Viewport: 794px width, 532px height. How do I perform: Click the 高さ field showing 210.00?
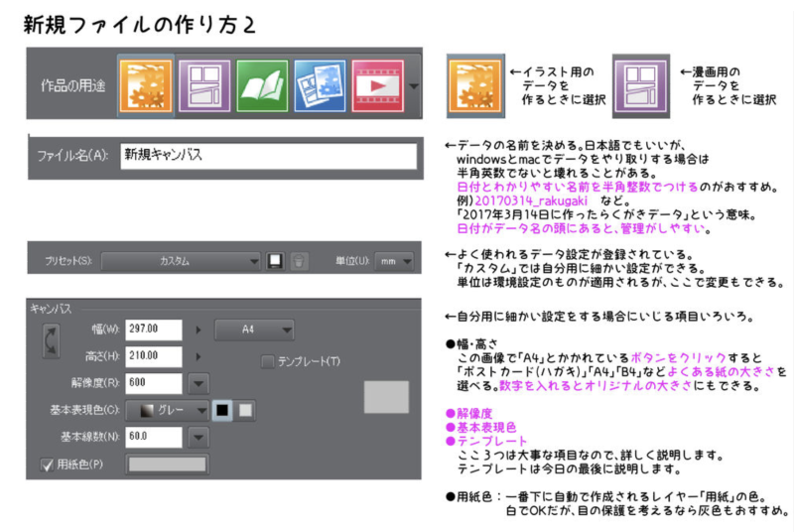coord(154,356)
